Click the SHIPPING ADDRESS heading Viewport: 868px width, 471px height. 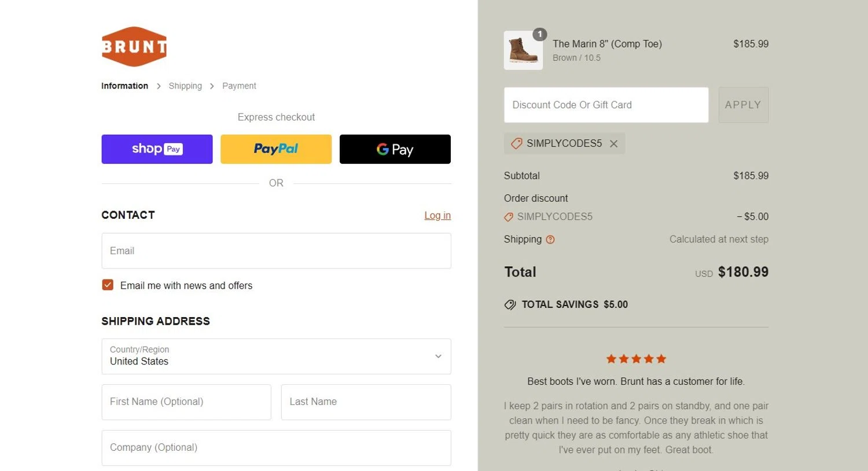point(156,321)
